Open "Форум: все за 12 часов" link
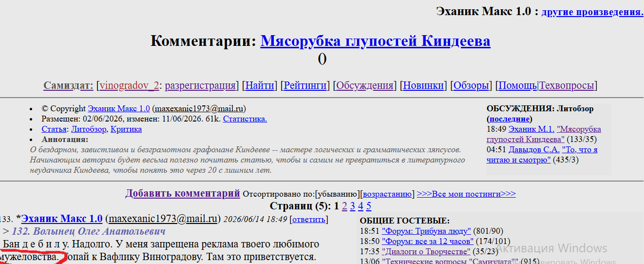644x264 pixels. pyautogui.click(x=428, y=241)
